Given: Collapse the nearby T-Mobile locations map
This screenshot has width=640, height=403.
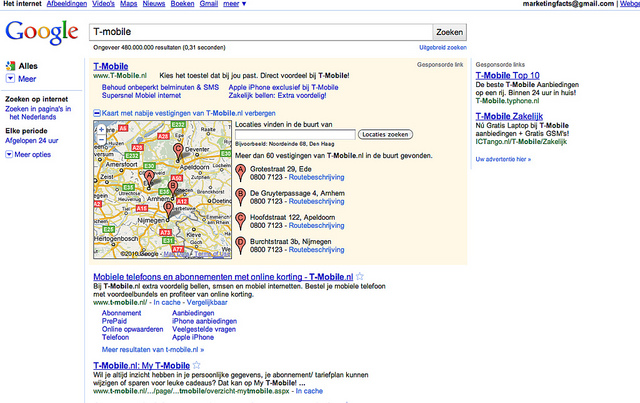Looking at the screenshot, I should click(184, 113).
